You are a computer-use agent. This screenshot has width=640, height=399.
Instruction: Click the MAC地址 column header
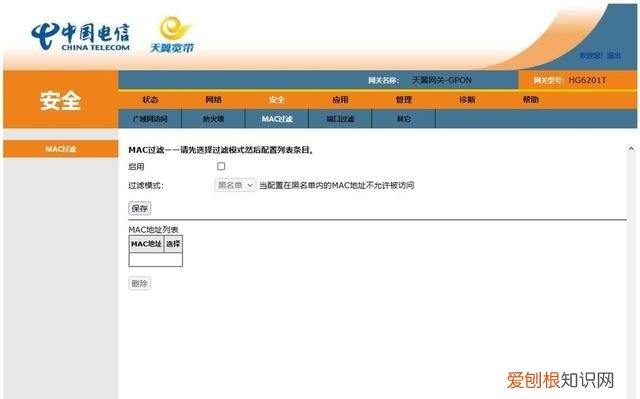tap(146, 244)
